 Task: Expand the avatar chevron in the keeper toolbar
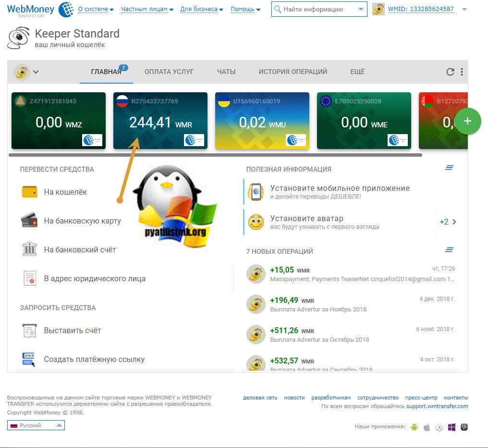pos(36,72)
